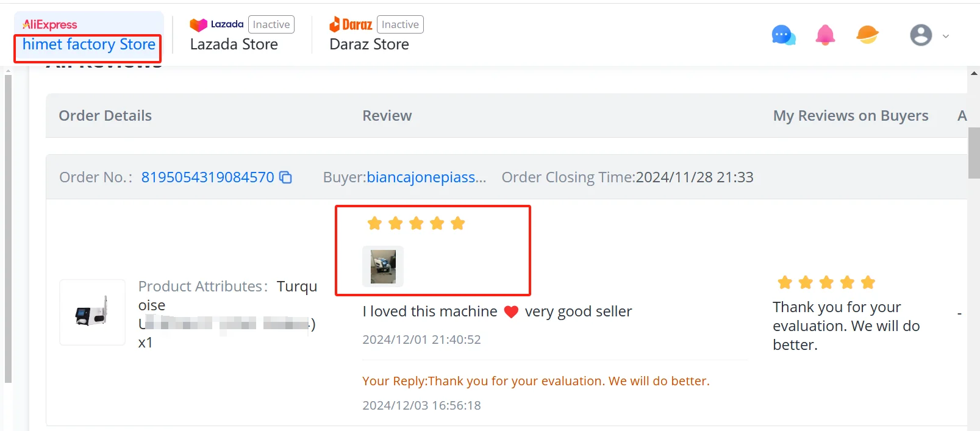Switch to himet factory Store tab
The height and width of the screenshot is (431, 980).
pyautogui.click(x=89, y=45)
